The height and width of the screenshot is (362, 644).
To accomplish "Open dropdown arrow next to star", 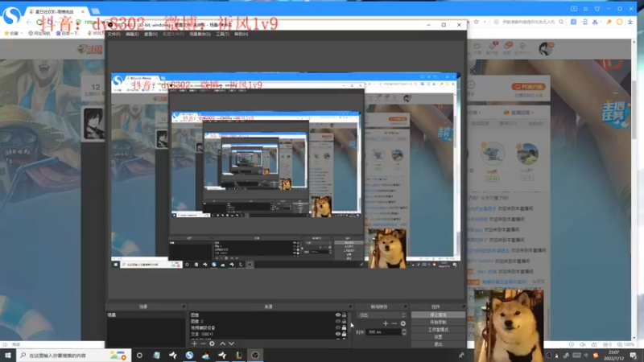I will 485,22.
